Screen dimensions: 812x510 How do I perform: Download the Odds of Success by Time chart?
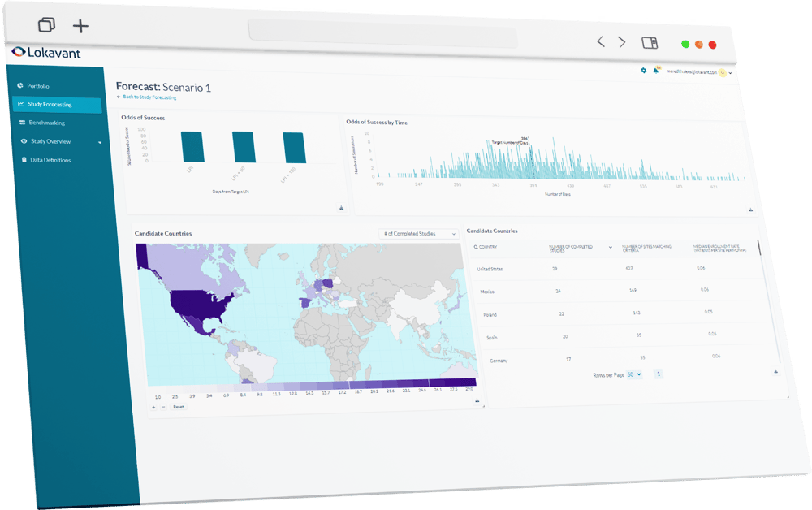(752, 210)
